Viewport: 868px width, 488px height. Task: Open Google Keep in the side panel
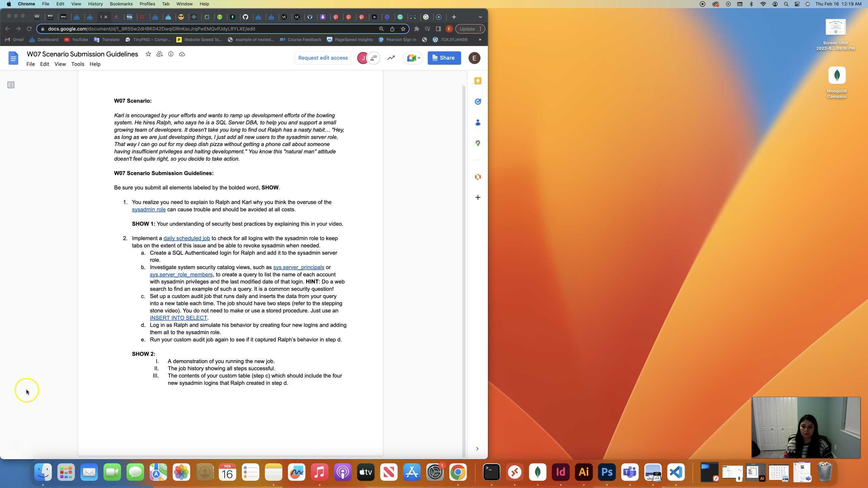click(x=478, y=81)
